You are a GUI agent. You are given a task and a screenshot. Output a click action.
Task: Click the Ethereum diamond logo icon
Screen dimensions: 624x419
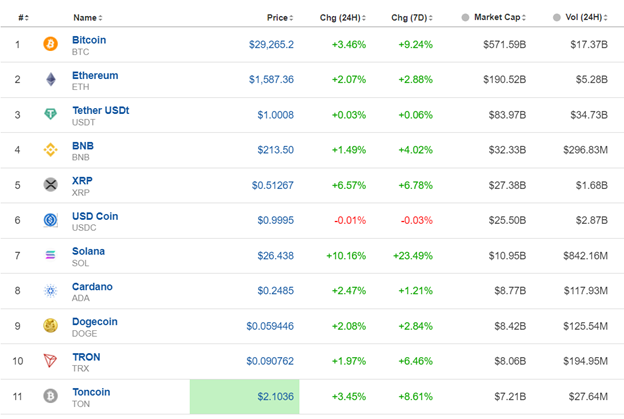51,79
